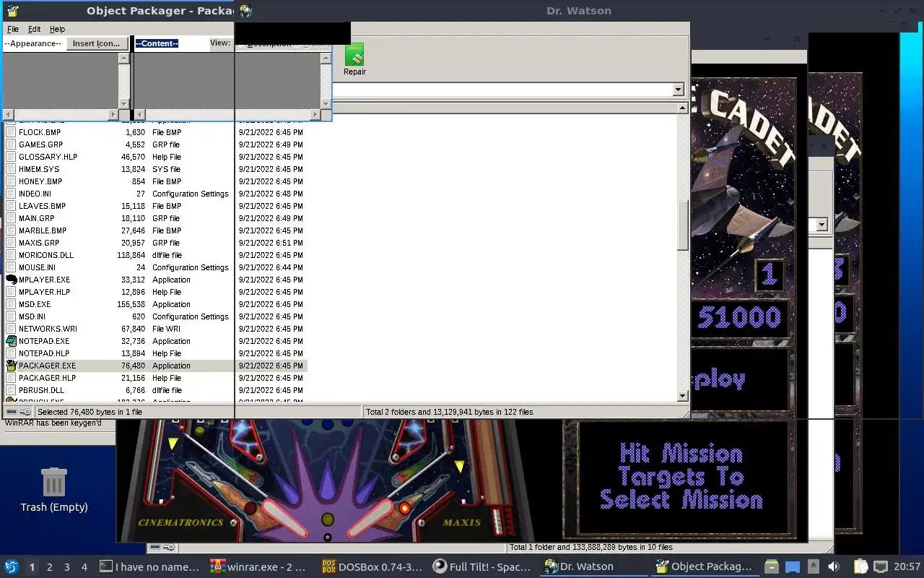Click Appearance pane scroll left arrow
Screen dimensions: 924x578
click(x=8, y=114)
